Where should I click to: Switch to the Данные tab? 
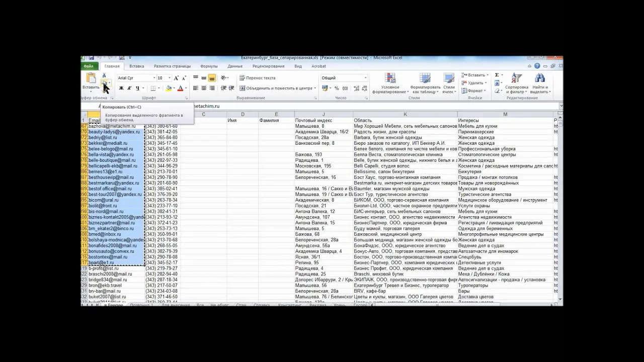point(235,66)
